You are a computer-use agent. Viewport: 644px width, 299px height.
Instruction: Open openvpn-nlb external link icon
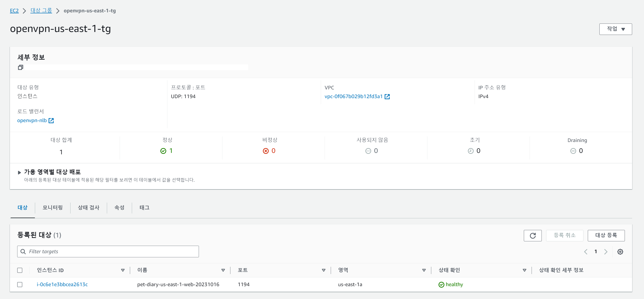[51, 120]
